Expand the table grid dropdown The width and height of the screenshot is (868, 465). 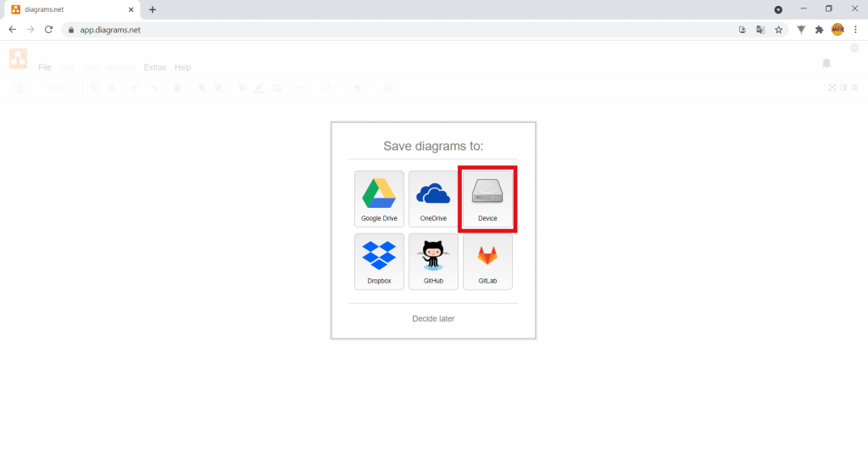[392, 87]
